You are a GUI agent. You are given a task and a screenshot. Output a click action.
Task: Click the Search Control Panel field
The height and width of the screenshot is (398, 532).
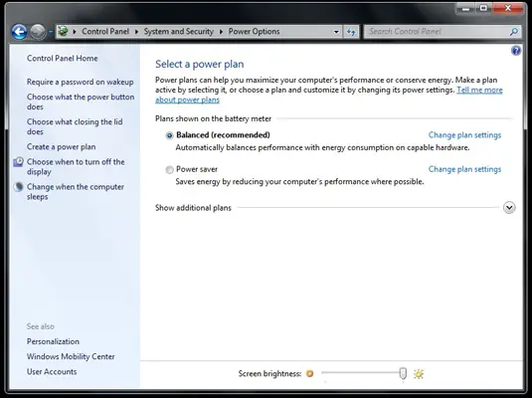[x=437, y=32]
